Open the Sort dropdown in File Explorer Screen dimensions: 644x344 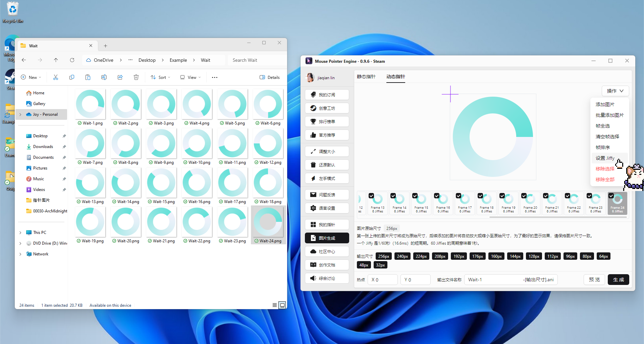[160, 77]
